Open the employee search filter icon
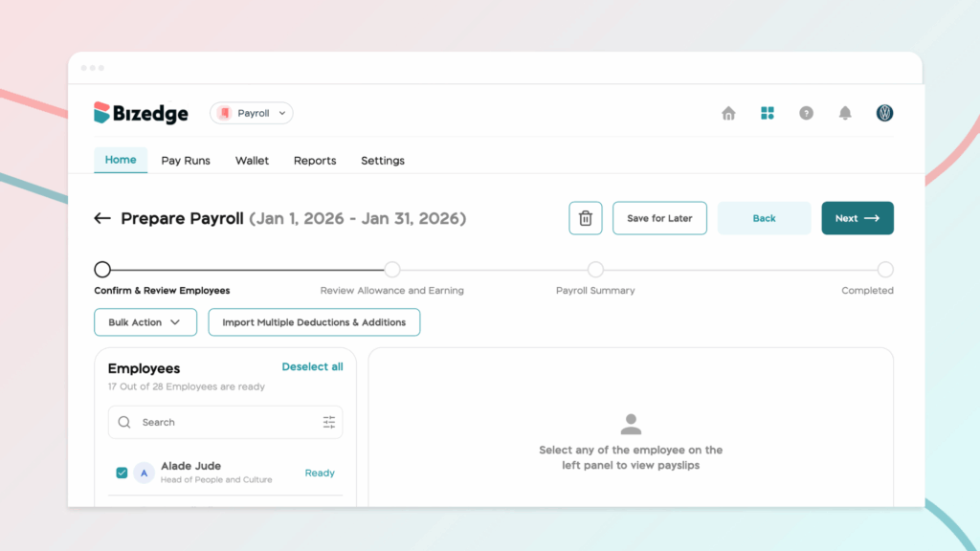 point(329,422)
